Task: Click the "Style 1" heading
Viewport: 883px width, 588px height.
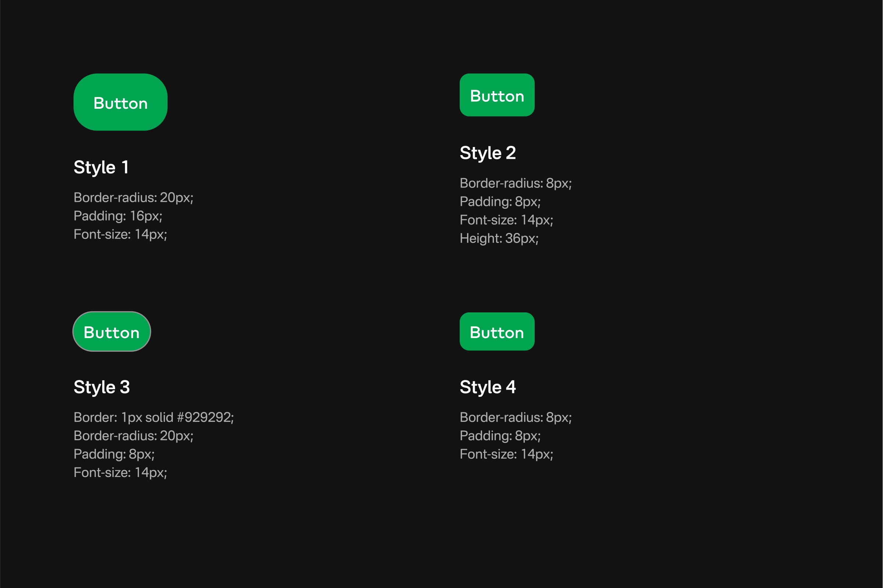Action: 102,167
